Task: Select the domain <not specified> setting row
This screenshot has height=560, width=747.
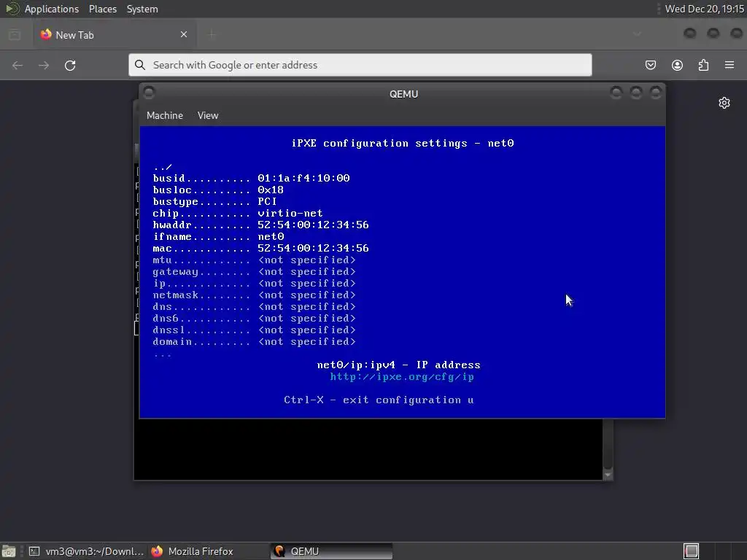Action: 254,341
